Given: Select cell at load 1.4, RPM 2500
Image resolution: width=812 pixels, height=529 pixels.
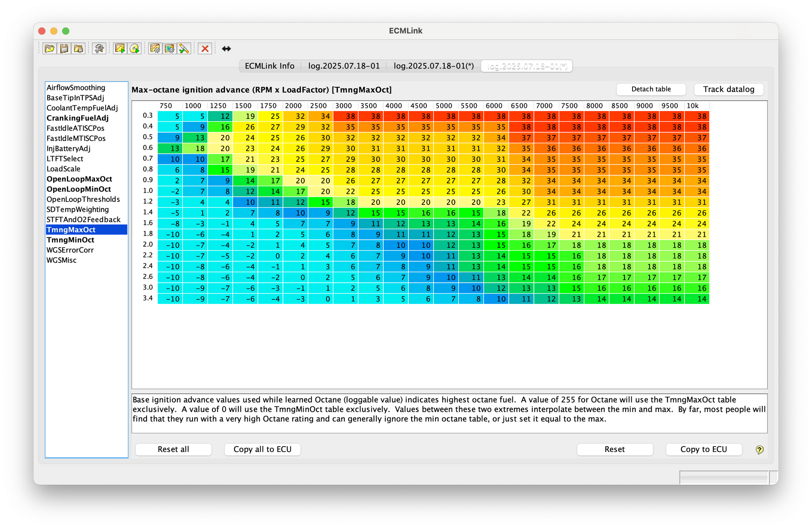Looking at the screenshot, I should pos(321,213).
